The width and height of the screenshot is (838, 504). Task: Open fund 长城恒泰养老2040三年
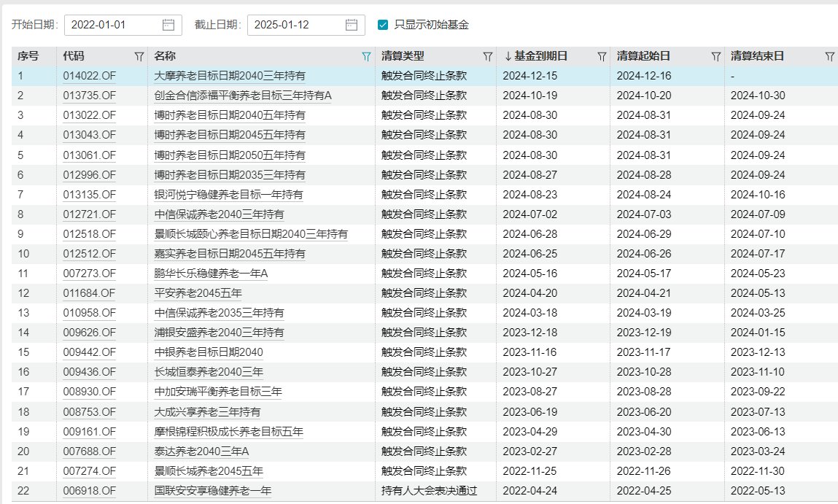pos(209,373)
